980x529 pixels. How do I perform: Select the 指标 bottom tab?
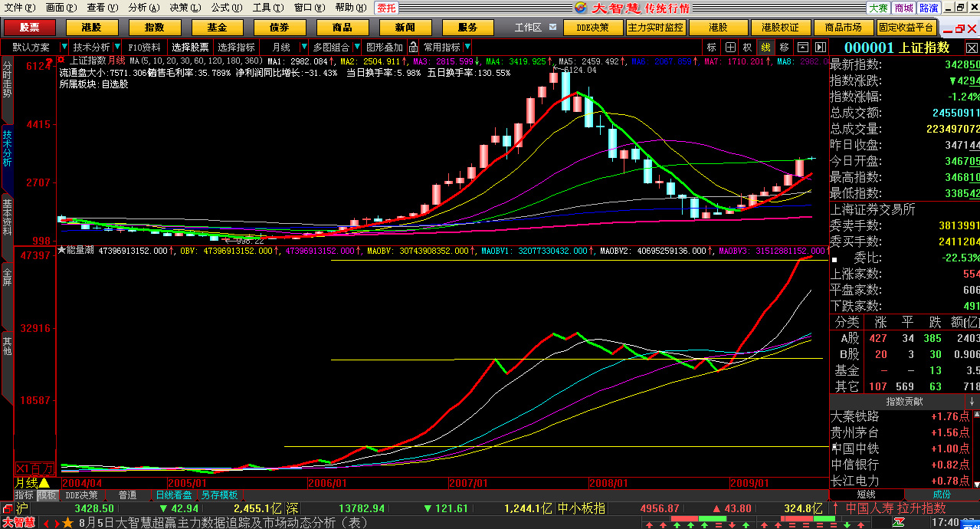click(x=25, y=496)
